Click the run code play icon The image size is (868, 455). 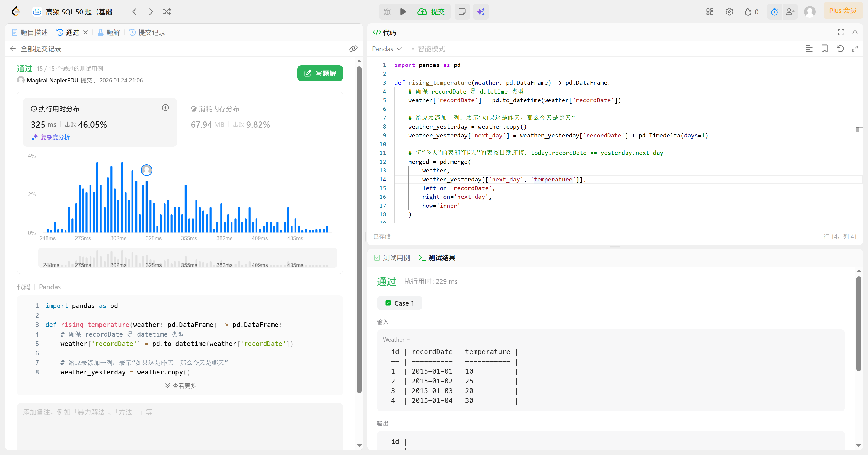coord(403,12)
